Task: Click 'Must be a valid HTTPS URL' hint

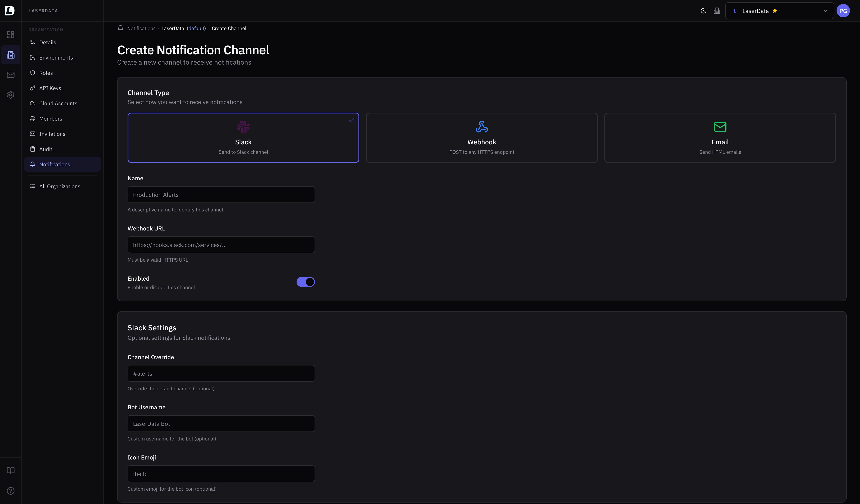Action: point(158,260)
